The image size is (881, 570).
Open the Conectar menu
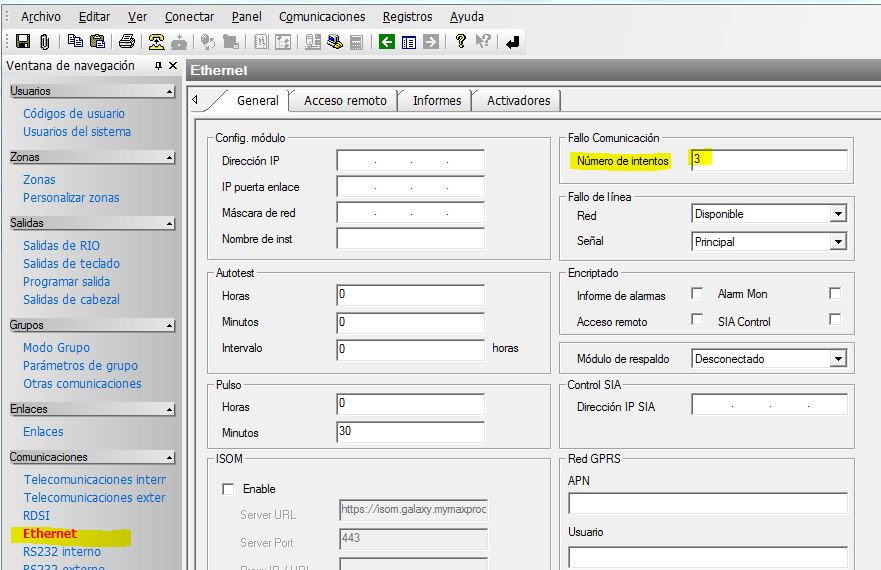tap(189, 17)
